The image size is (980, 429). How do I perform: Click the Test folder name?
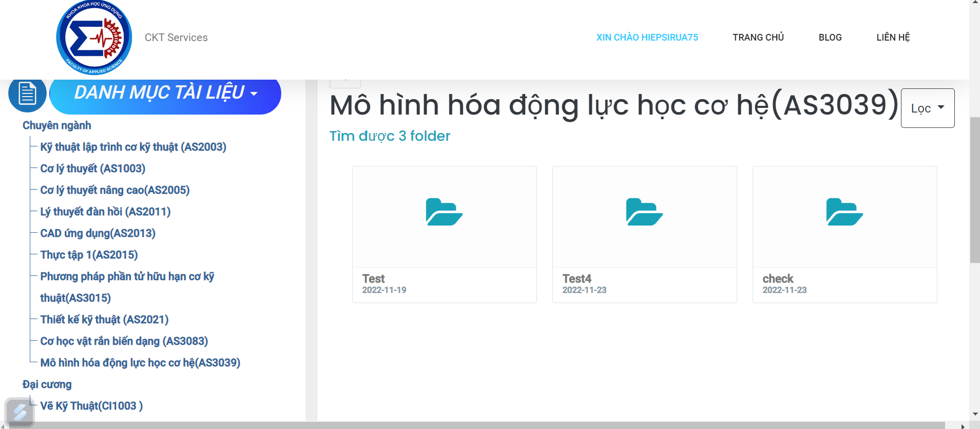pyautogui.click(x=373, y=278)
